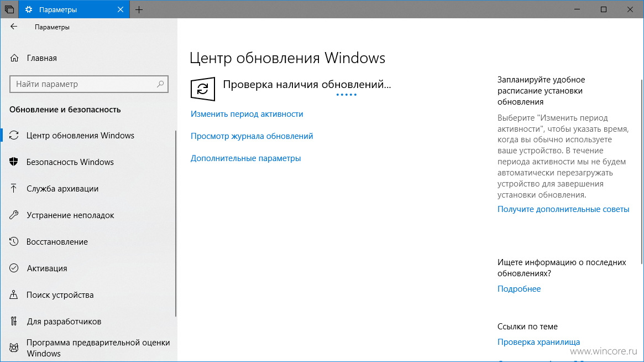
Task: Click the locator icon for Поиск устройства
Action: tap(14, 294)
